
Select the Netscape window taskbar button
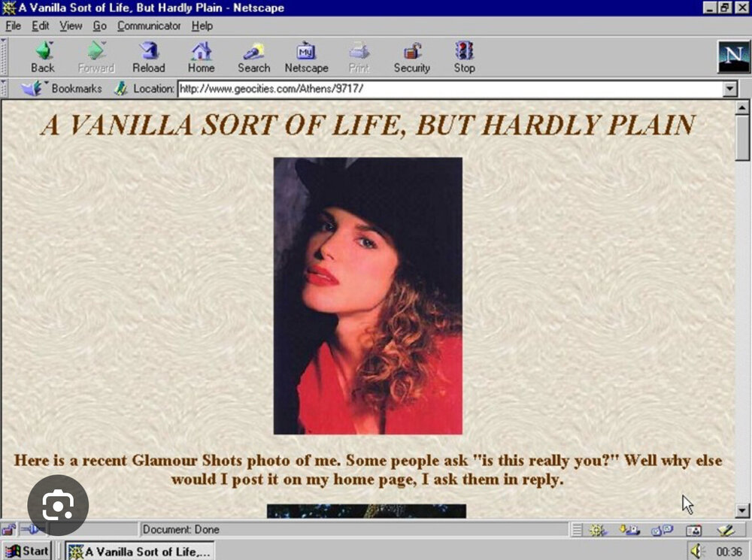click(139, 551)
